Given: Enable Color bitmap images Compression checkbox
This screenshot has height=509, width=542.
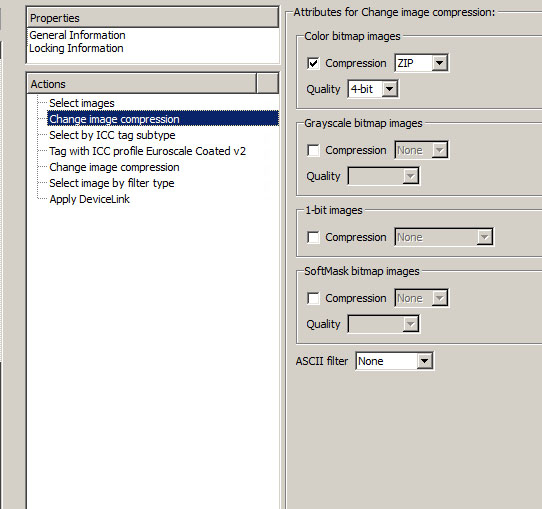Looking at the screenshot, I should (313, 63).
